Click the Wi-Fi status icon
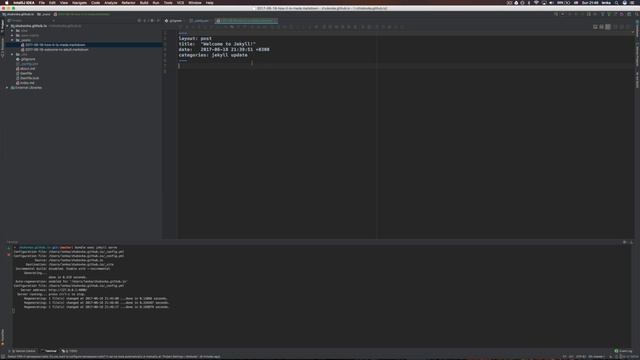Image resolution: width=640 pixels, height=360 pixels. (536, 2)
